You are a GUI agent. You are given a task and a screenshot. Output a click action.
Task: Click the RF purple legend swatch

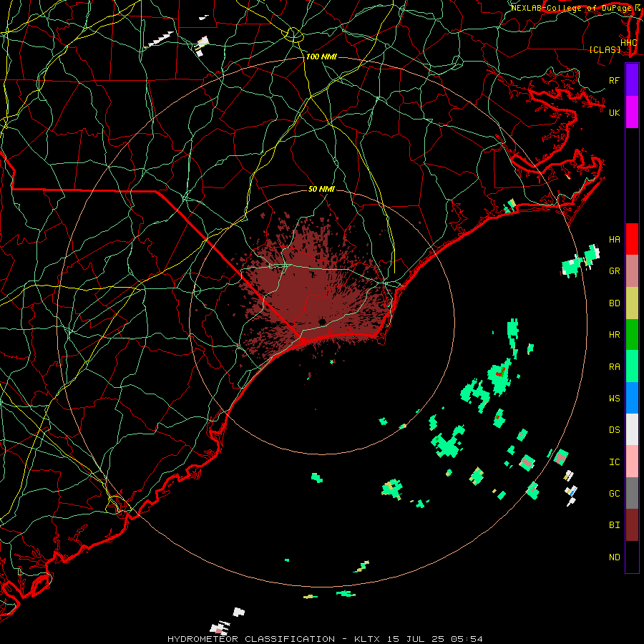click(x=632, y=80)
